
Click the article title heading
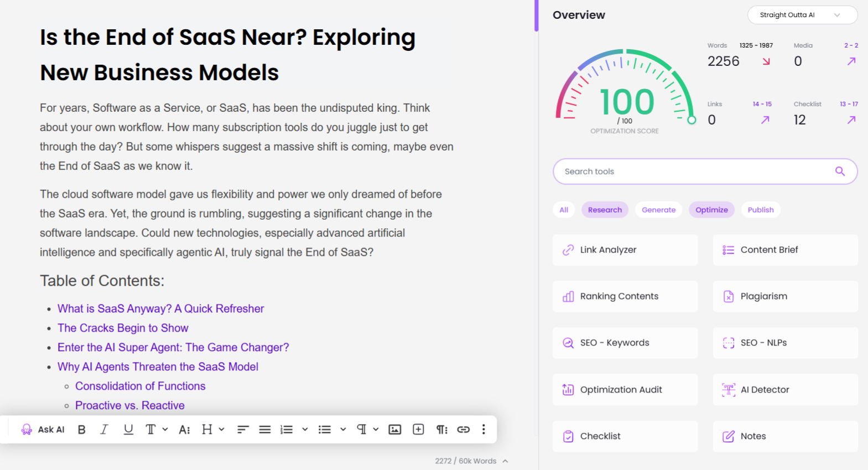coord(228,55)
